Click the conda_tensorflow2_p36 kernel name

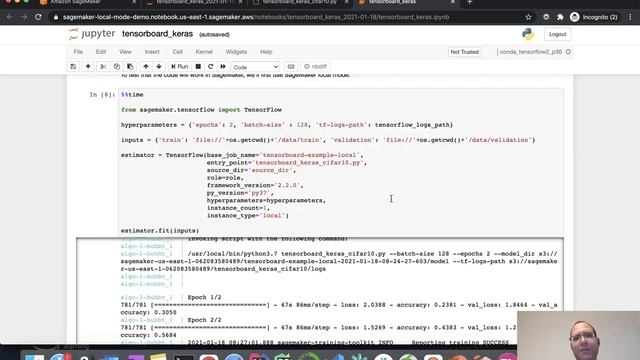click(531, 52)
